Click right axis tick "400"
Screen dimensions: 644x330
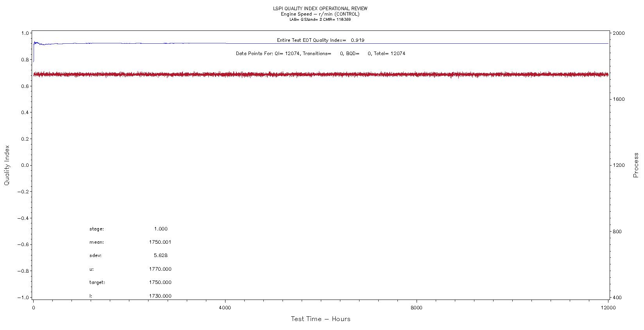pos(617,298)
